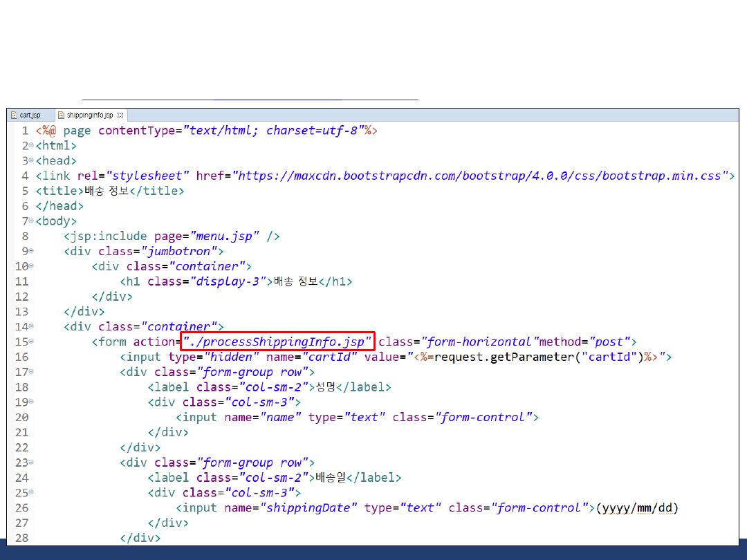
Task: Click the shippingInfo.jsp file icon
Action: tap(61, 115)
